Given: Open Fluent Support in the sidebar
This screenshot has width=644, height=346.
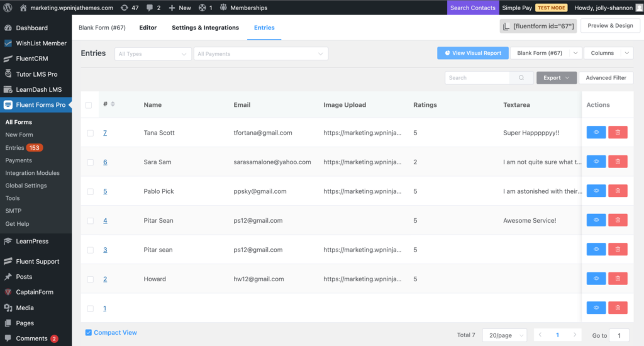Looking at the screenshot, I should 36,261.
